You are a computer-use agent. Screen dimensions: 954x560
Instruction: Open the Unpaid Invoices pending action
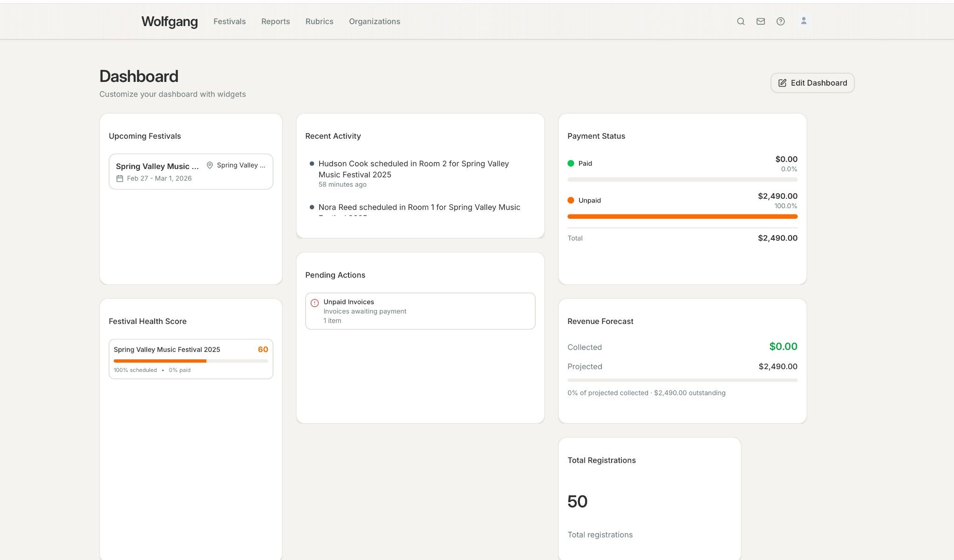pyautogui.click(x=420, y=311)
